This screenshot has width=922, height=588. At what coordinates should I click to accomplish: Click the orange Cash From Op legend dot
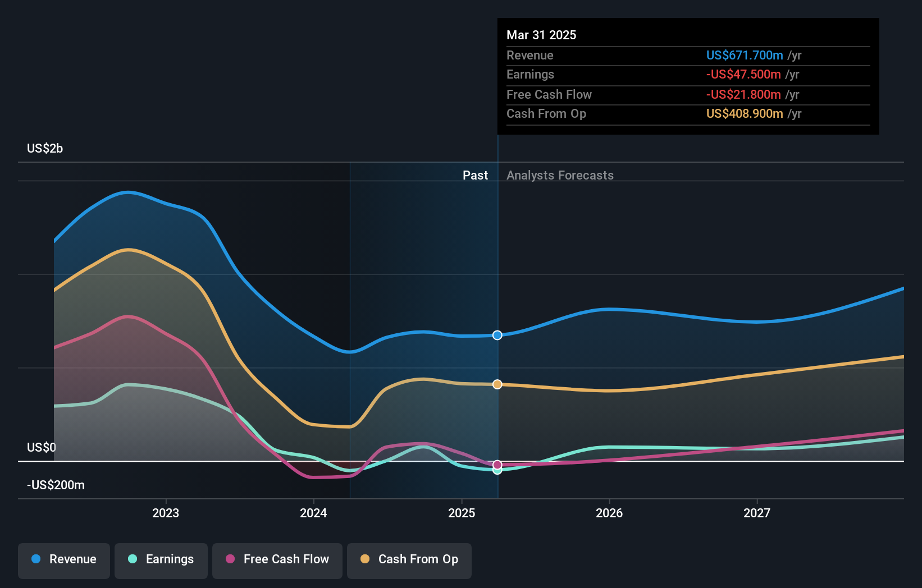pos(366,559)
